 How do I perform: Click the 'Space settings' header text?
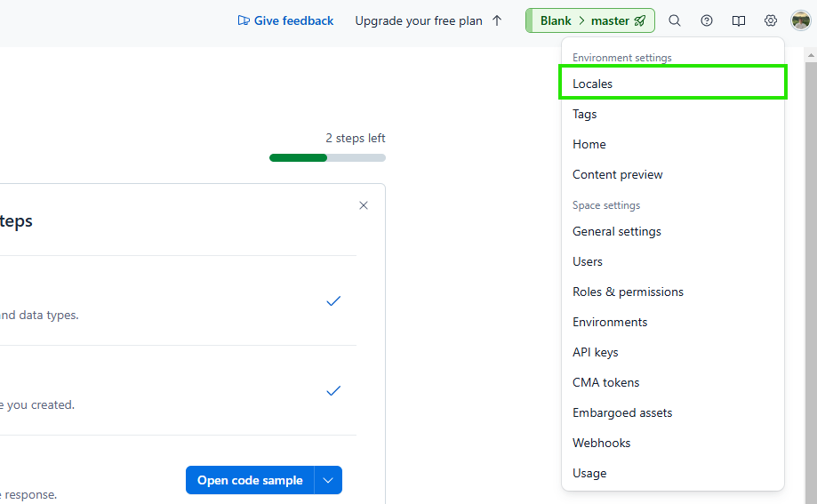[606, 205]
